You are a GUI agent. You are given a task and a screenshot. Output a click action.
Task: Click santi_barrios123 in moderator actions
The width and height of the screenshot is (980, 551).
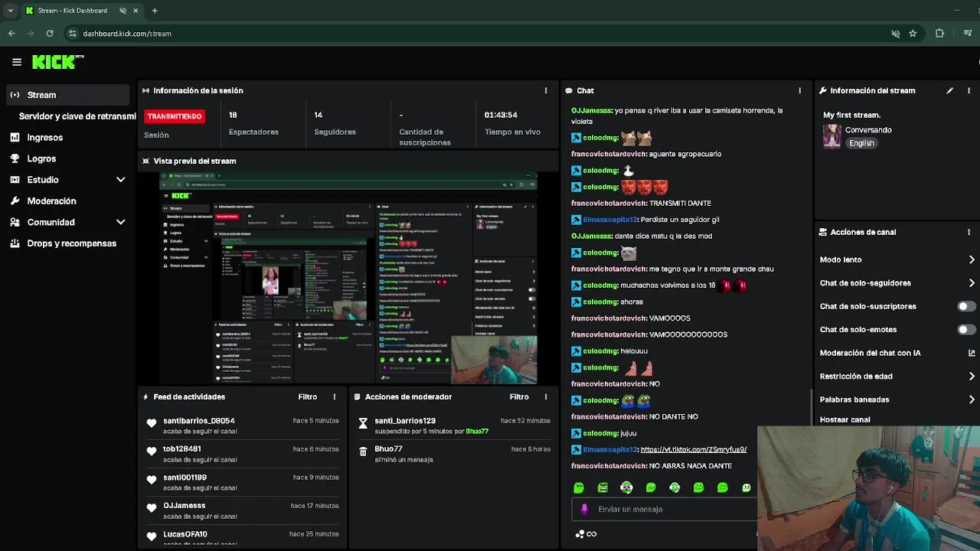click(x=405, y=421)
